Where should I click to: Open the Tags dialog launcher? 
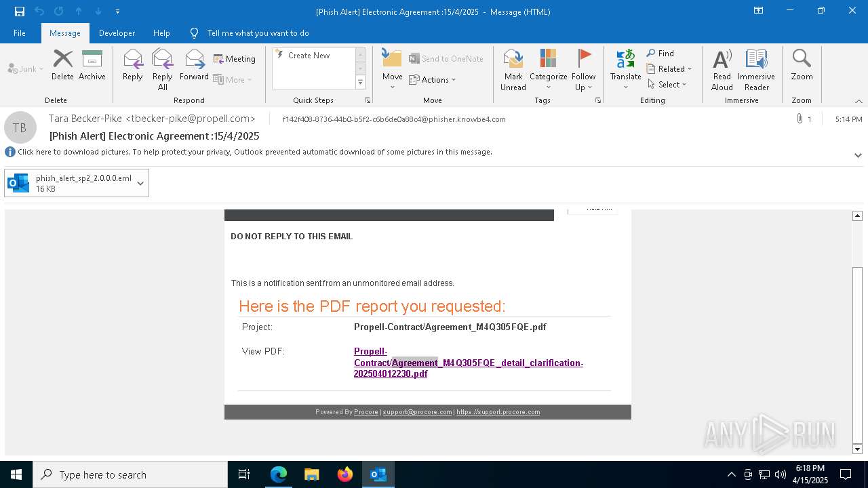pos(598,100)
